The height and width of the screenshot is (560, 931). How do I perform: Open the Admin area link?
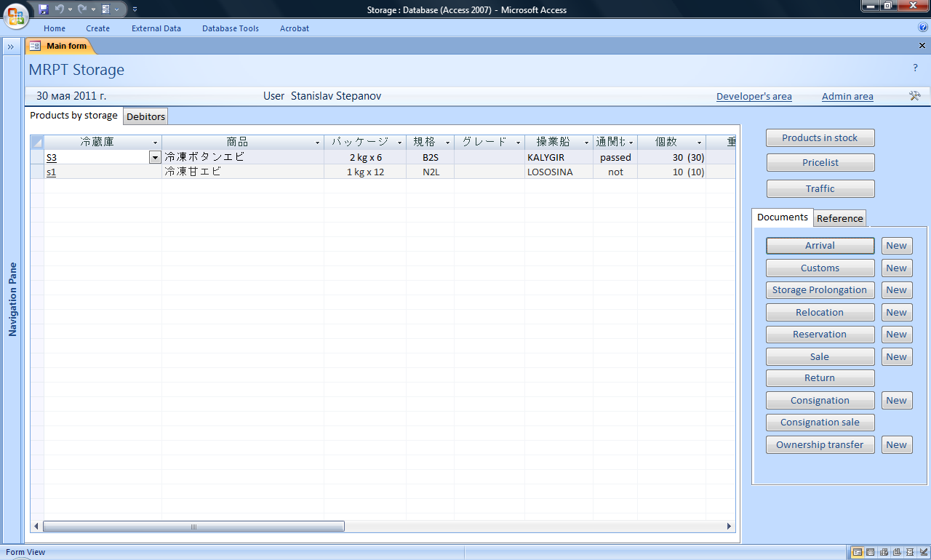point(847,96)
